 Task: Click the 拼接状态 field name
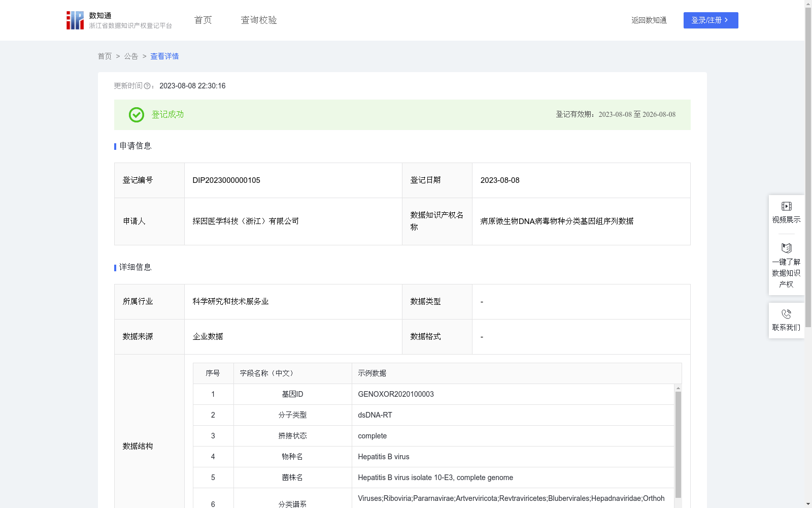point(292,436)
